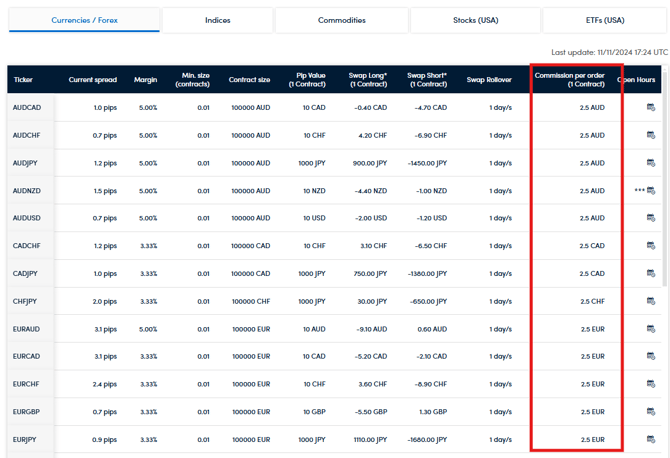Click the CHFJPY open hours icon
Viewport: 670px width, 458px height.
(x=651, y=301)
